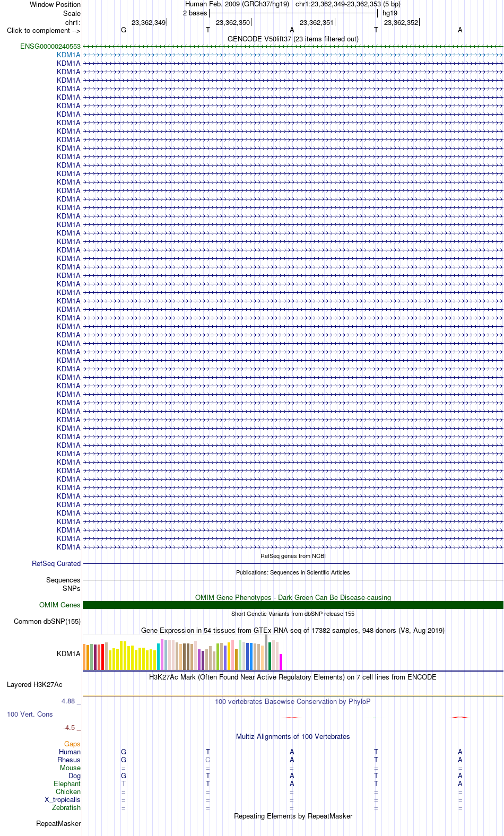Select the Mouse species label
Screen dimensions: 504x836
pyautogui.click(x=71, y=768)
